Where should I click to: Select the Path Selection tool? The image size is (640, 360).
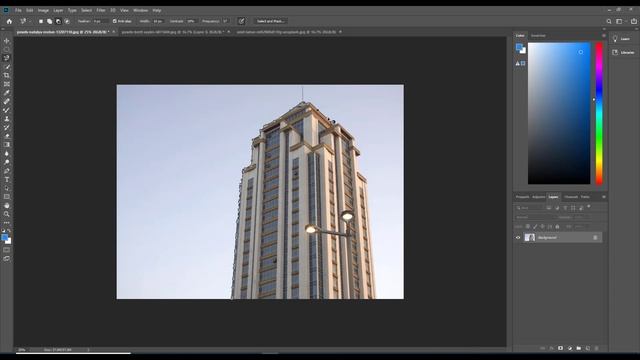(x=7, y=188)
